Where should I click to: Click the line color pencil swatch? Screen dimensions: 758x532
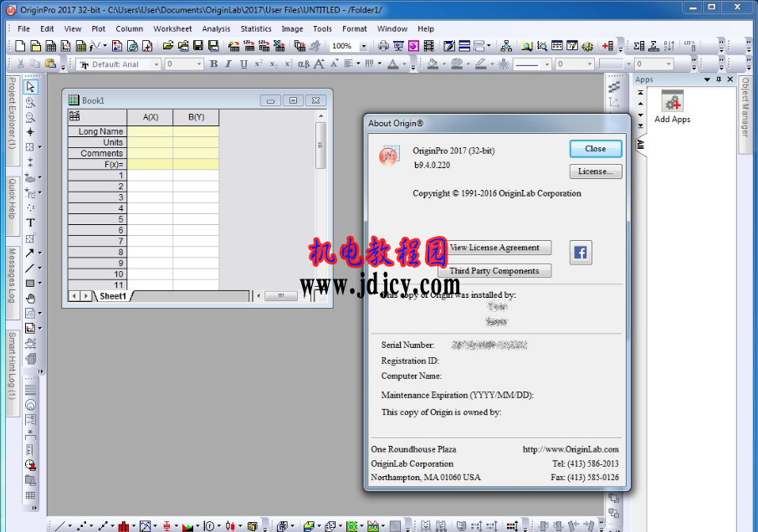click(480, 64)
